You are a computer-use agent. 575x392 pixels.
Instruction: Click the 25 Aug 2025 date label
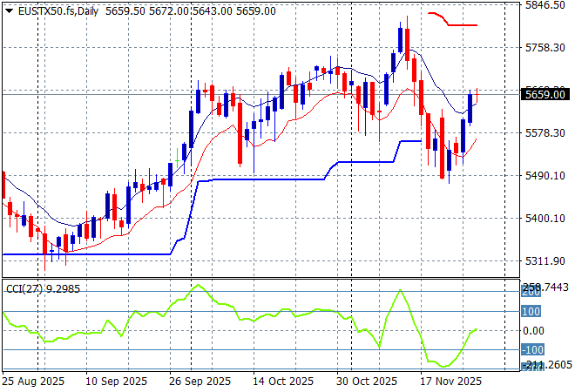click(33, 382)
